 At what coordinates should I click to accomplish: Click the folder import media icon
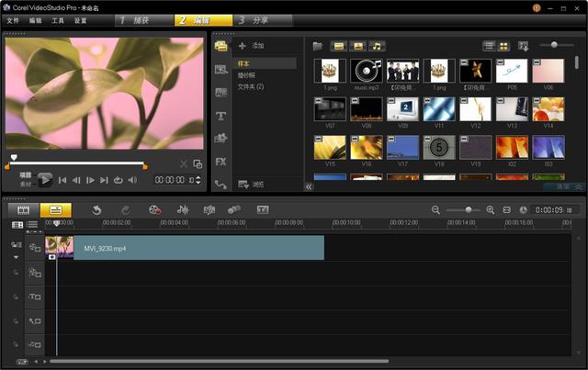point(318,46)
